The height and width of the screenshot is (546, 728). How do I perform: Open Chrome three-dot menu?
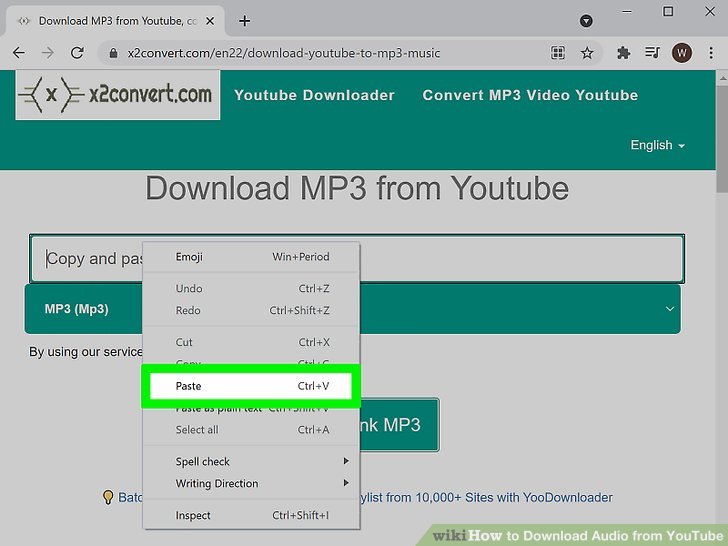point(711,53)
